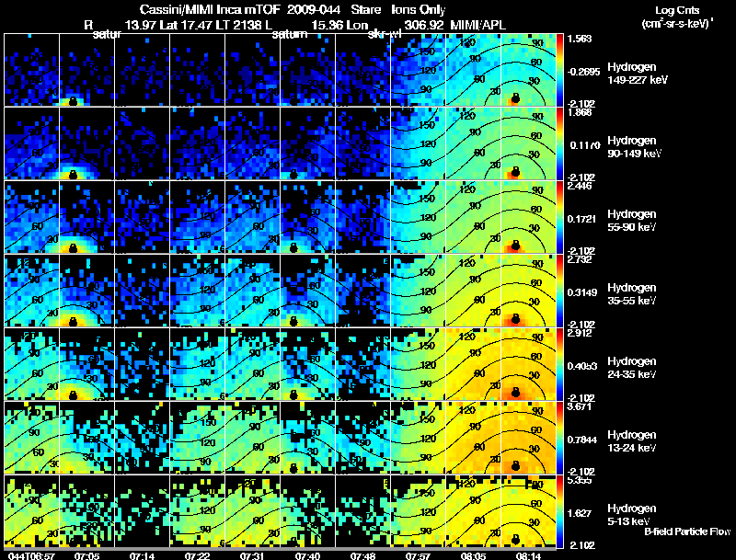This screenshot has height=560, width=736.
Task: Select the 08:05 time axis label
Action: tap(473, 555)
